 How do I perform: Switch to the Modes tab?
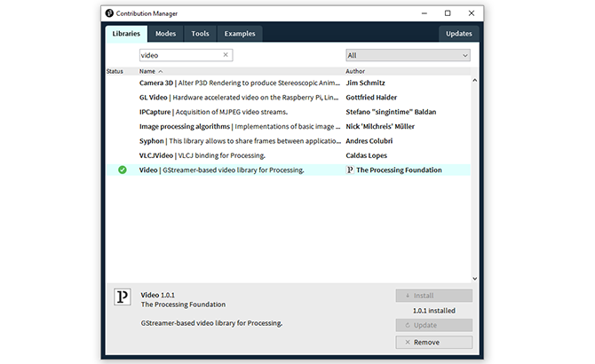click(165, 34)
